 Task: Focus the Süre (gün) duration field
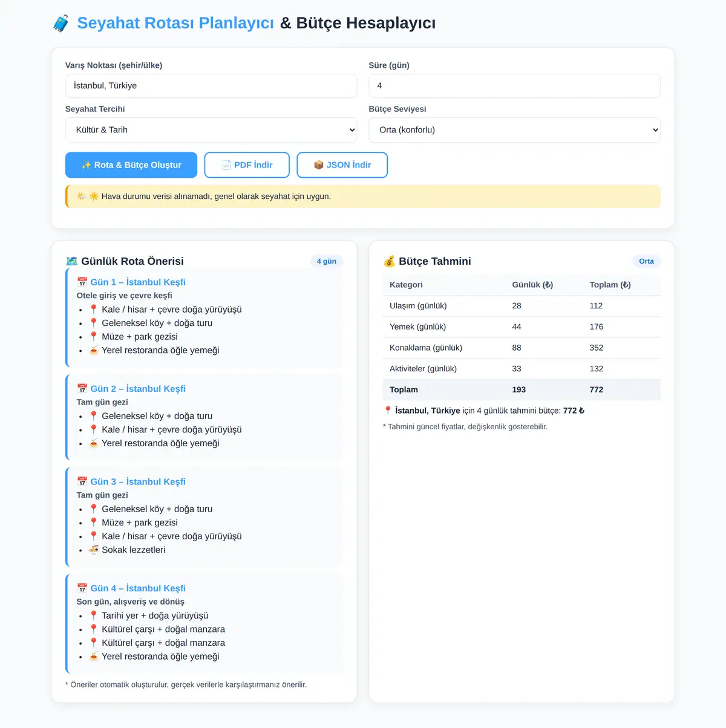515,86
